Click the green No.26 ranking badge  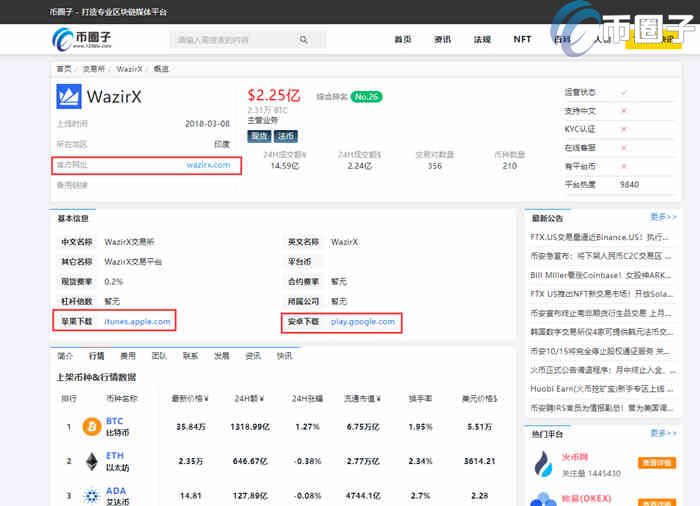367,96
